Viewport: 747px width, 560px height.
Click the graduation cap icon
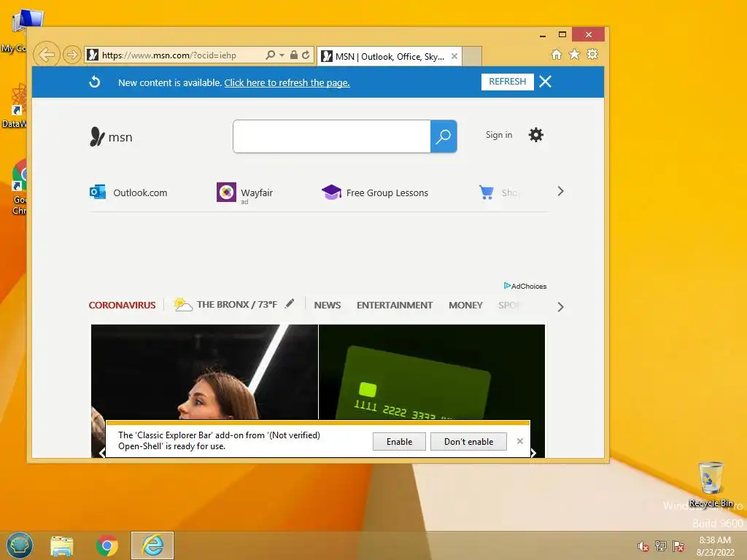point(332,192)
